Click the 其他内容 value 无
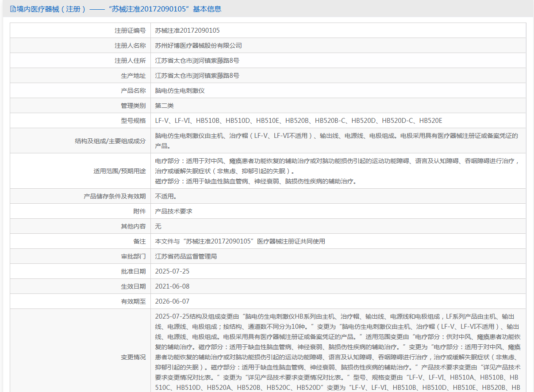This screenshot has height=392, width=534. coord(158,226)
